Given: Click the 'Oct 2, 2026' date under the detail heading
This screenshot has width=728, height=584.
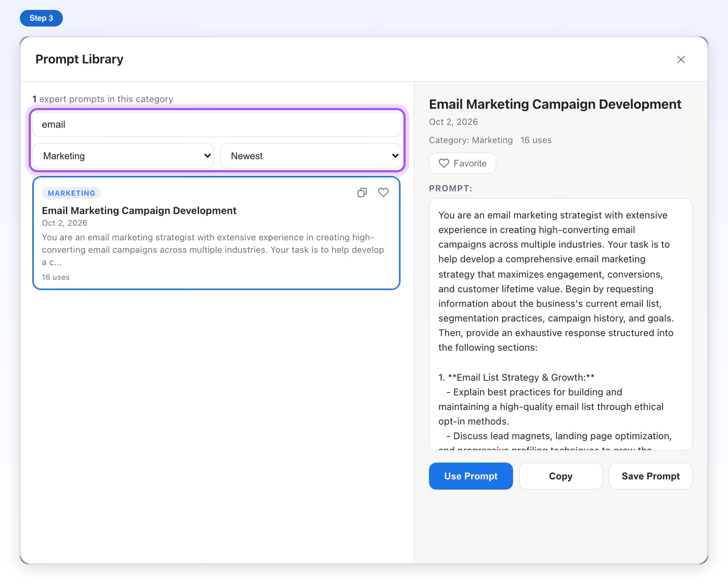Looking at the screenshot, I should point(453,122).
